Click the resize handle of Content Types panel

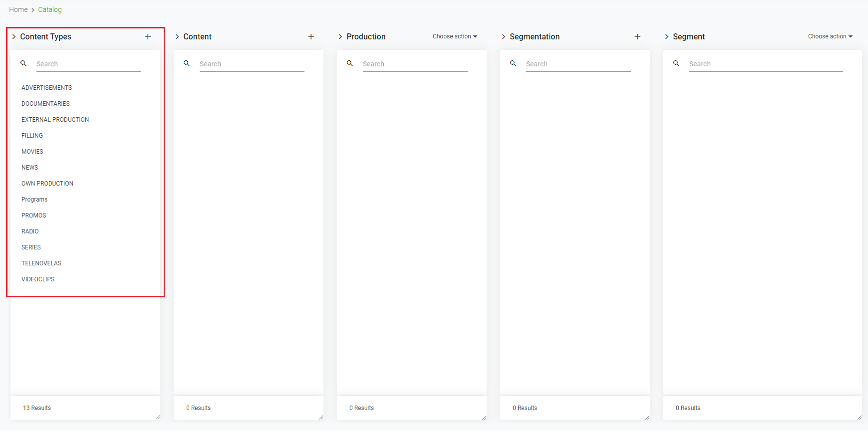tap(157, 417)
